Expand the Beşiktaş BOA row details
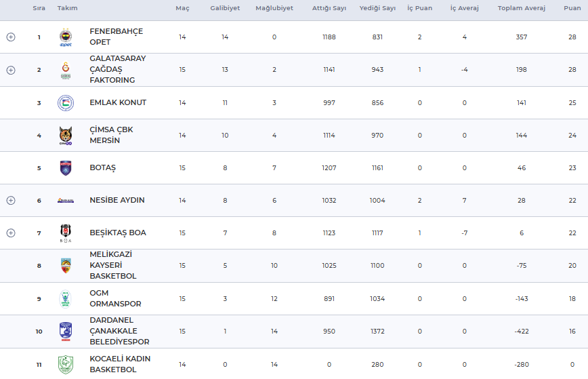The width and height of the screenshot is (588, 379). pyautogui.click(x=11, y=233)
